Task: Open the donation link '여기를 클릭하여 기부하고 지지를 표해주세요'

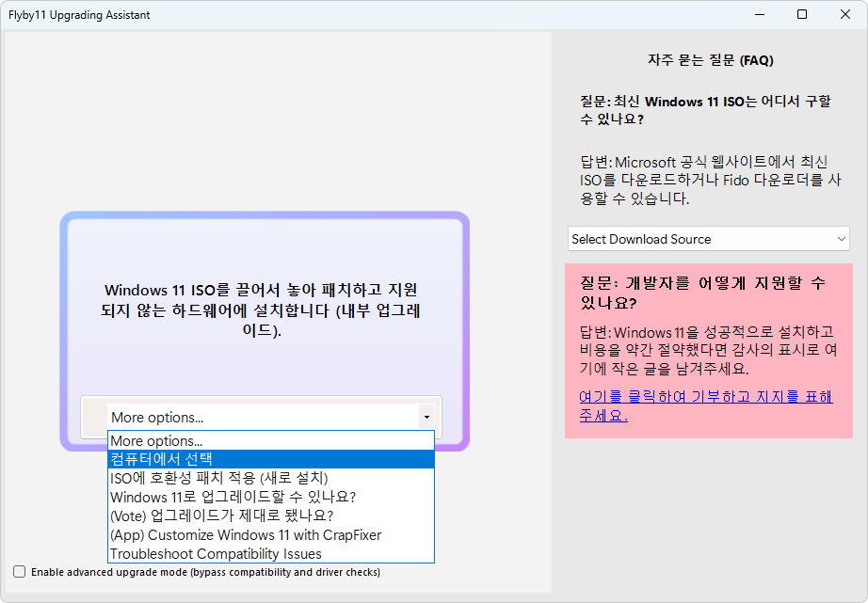Action: [x=706, y=405]
